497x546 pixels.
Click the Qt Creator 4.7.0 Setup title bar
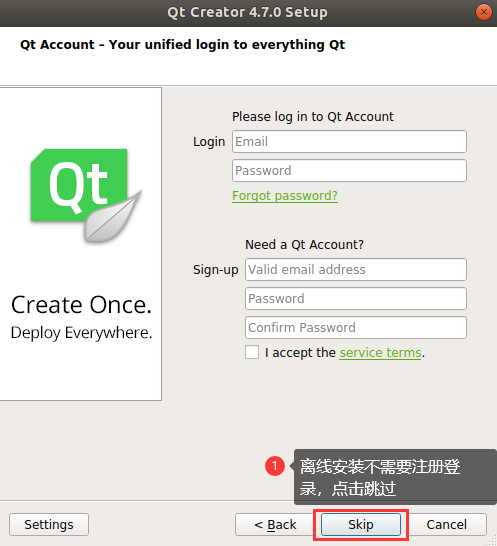(247, 13)
